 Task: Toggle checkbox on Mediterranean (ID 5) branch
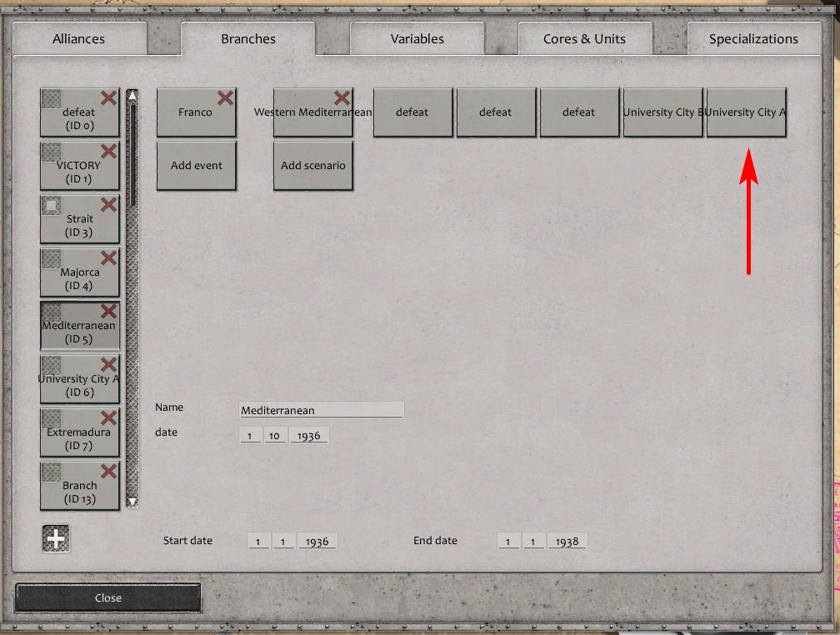point(52,312)
